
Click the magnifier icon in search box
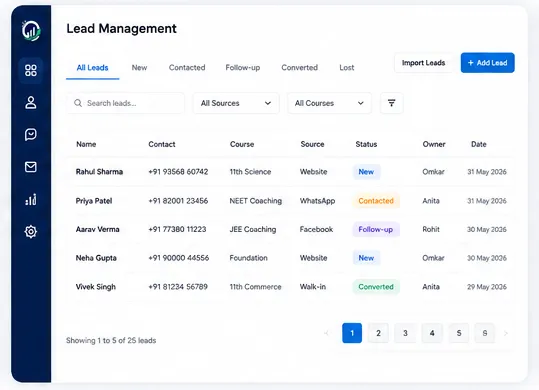click(78, 103)
